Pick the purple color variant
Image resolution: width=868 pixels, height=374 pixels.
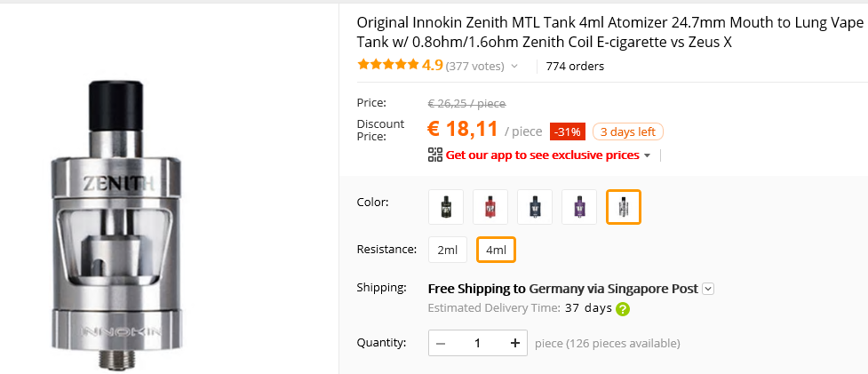click(x=579, y=207)
